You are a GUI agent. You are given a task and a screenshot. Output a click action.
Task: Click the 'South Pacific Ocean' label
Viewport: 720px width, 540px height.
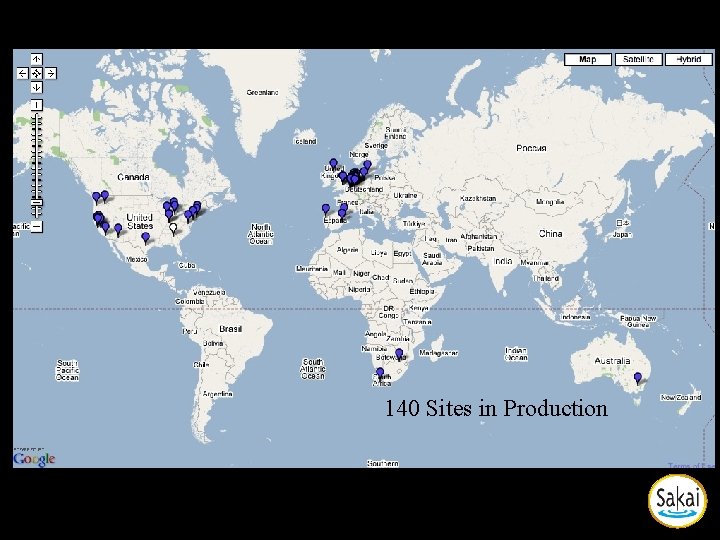click(67, 370)
